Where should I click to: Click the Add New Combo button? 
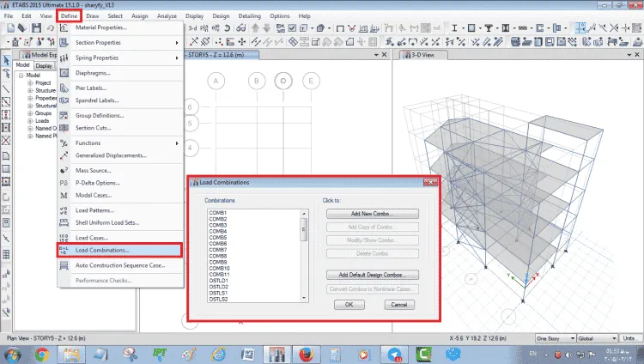(373, 214)
